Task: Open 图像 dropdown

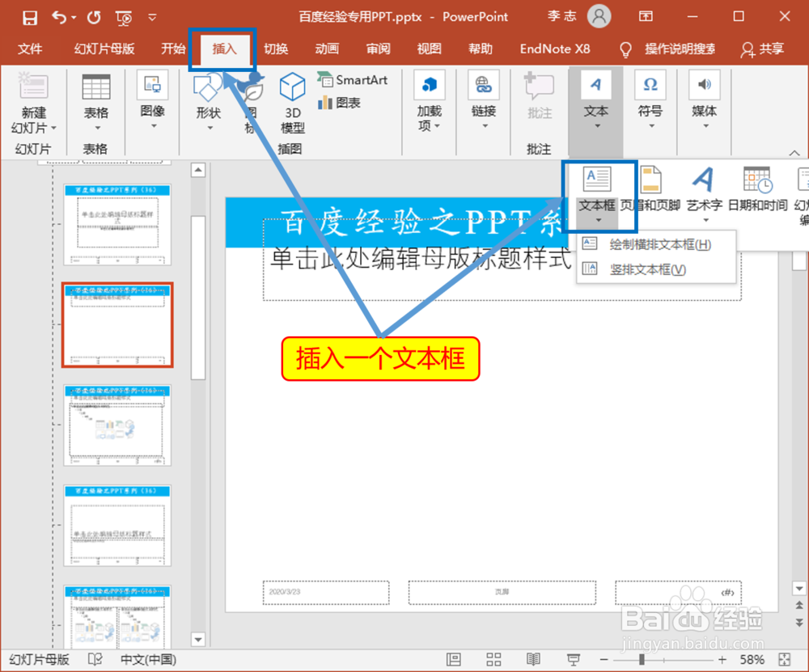Action: tap(153, 100)
